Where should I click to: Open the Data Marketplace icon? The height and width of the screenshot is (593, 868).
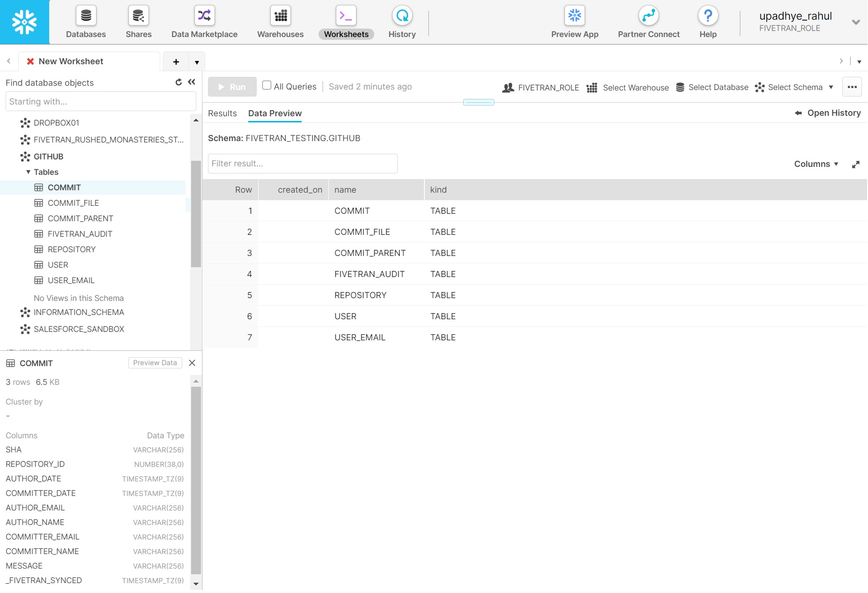click(204, 16)
